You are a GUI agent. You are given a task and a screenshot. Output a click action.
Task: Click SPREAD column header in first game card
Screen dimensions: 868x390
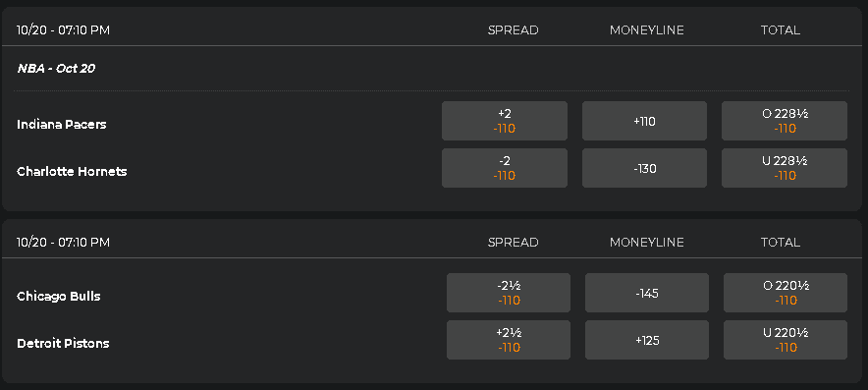[x=513, y=29]
